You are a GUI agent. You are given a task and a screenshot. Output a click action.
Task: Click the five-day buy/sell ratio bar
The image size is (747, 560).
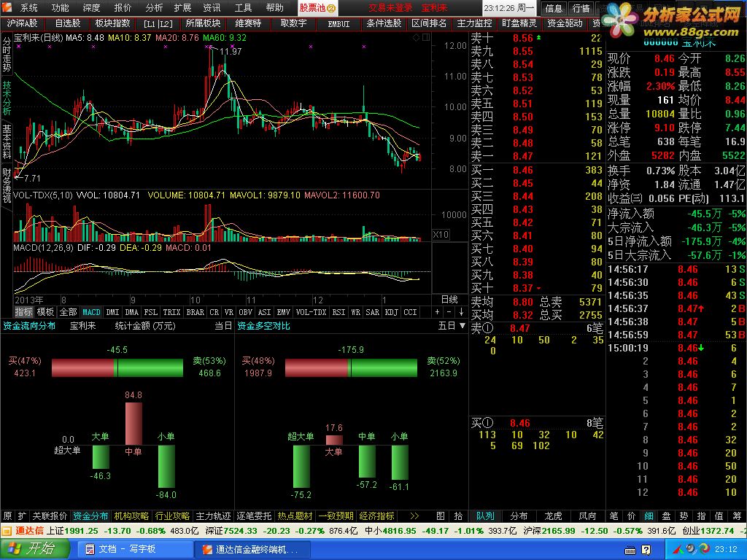[x=351, y=367]
